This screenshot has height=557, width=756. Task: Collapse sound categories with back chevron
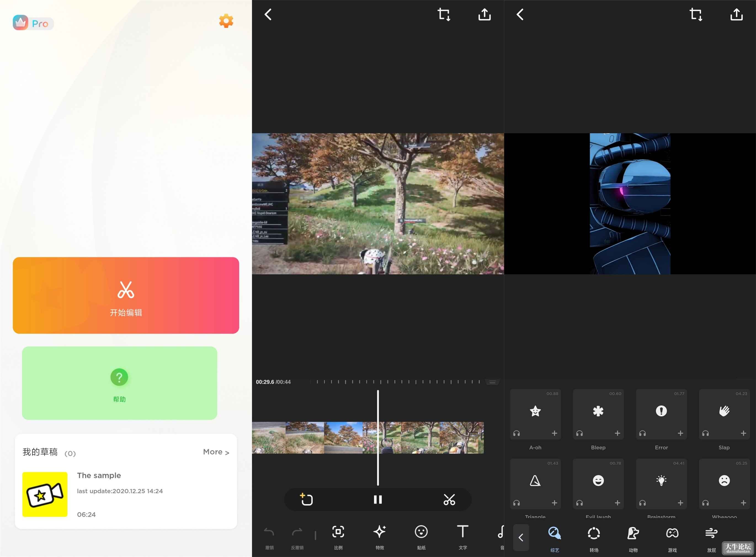(x=521, y=537)
